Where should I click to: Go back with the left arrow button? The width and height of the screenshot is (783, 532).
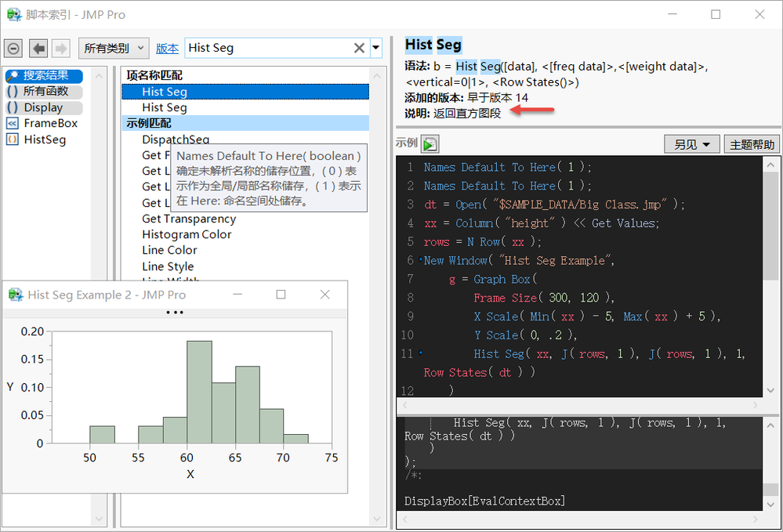pos(38,49)
